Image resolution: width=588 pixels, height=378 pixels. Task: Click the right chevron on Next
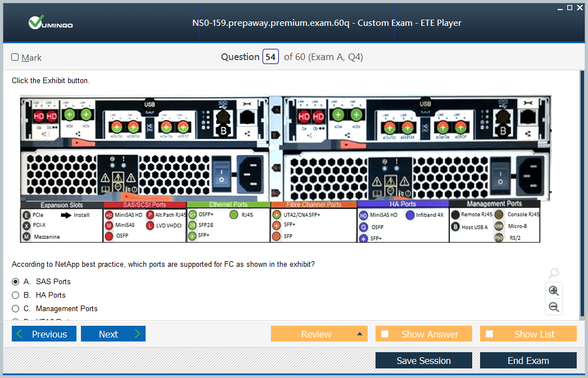[x=137, y=334]
